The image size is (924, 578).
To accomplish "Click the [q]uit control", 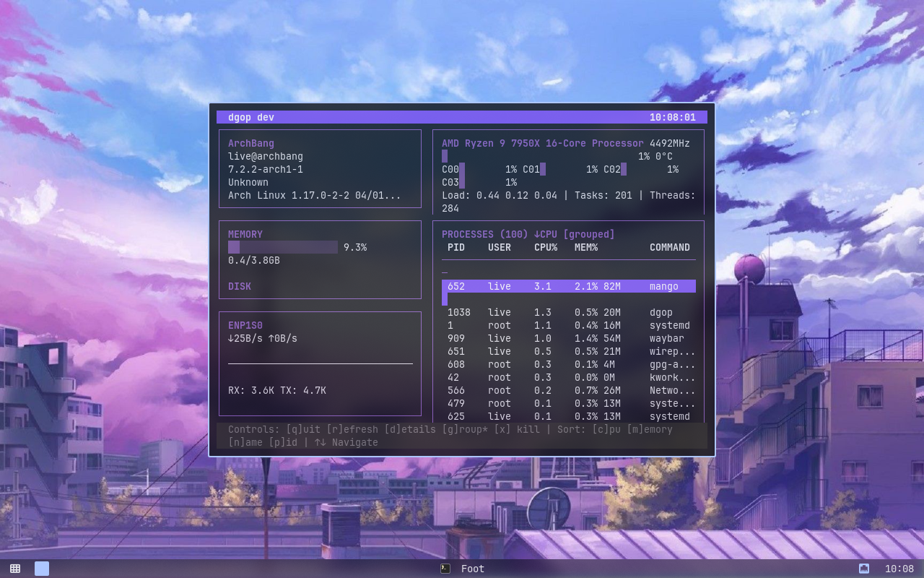I will tap(303, 429).
